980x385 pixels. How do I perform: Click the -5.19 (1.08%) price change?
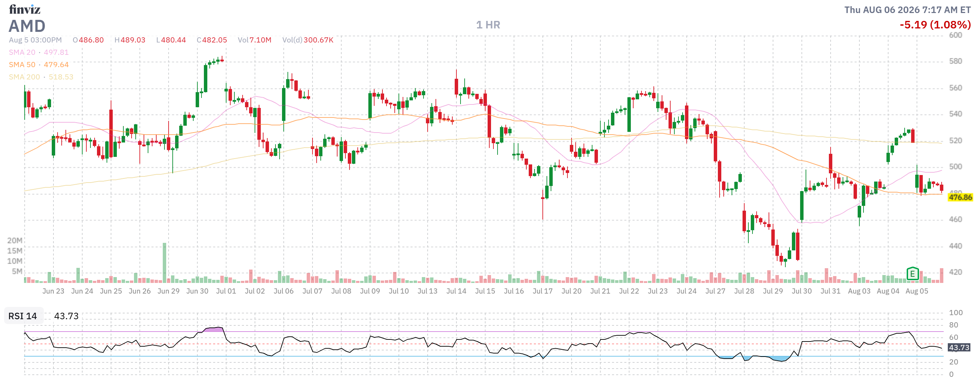[935, 25]
